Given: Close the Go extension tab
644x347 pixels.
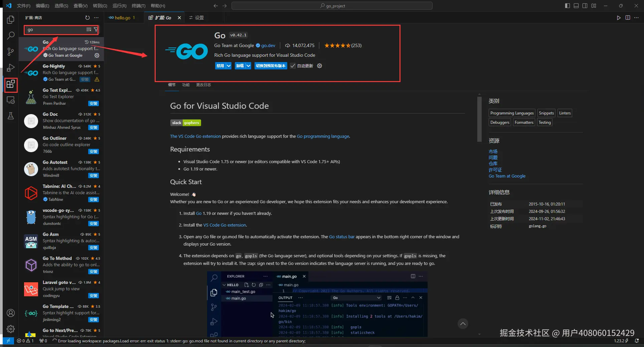Looking at the screenshot, I should (x=179, y=18).
